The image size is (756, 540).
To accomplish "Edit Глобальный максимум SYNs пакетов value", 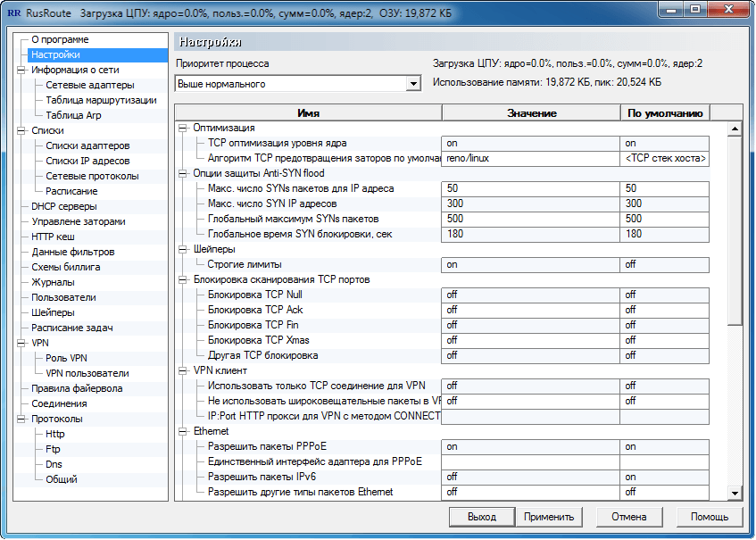I will coord(530,220).
